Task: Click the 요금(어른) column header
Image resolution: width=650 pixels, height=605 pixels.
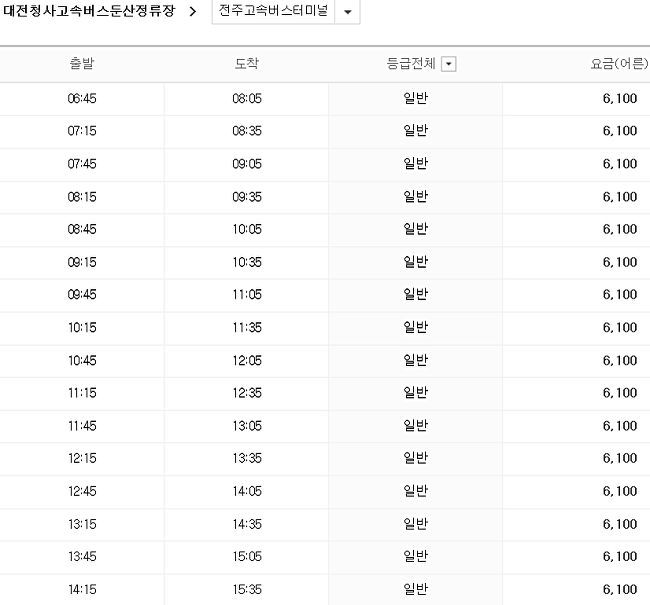Action: pyautogui.click(x=619, y=63)
